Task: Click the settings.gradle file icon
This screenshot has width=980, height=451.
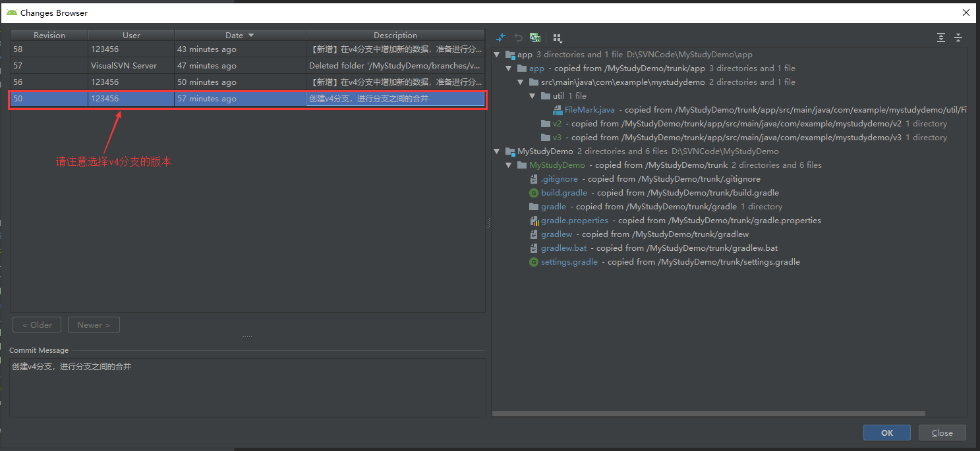Action: pos(534,262)
